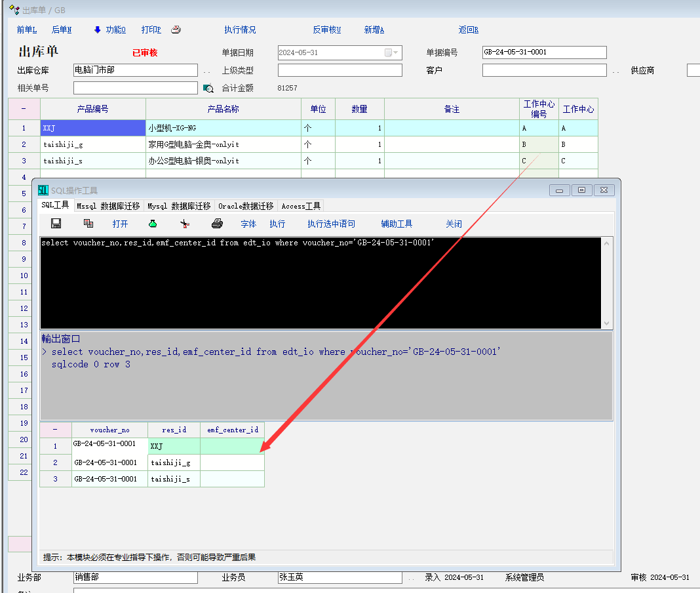Click the printer icon beside 打印P
This screenshot has height=593, width=700.
pyautogui.click(x=176, y=30)
